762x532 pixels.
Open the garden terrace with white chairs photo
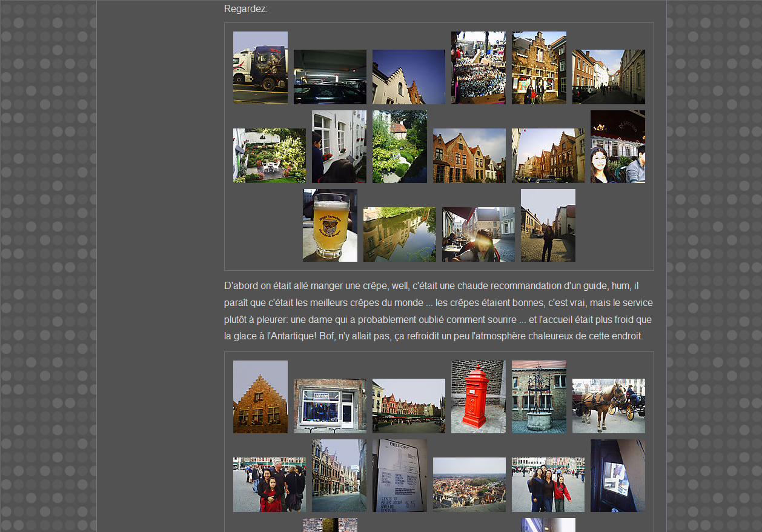coord(270,156)
